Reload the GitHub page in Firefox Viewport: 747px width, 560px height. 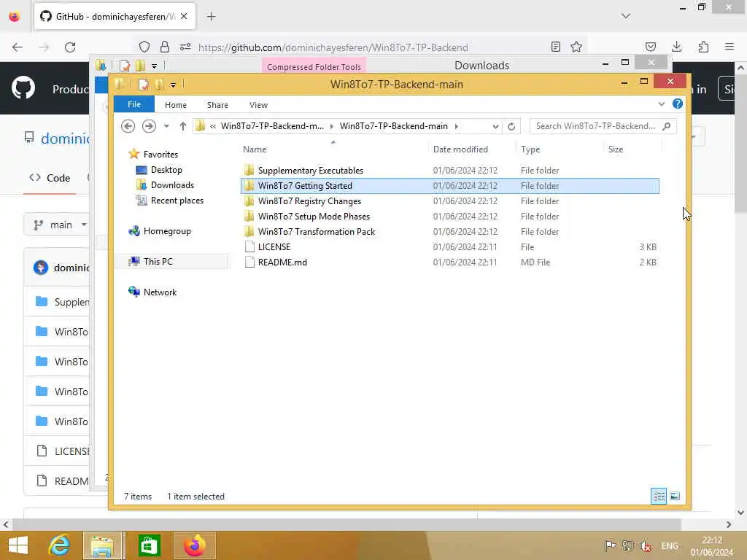(70, 47)
